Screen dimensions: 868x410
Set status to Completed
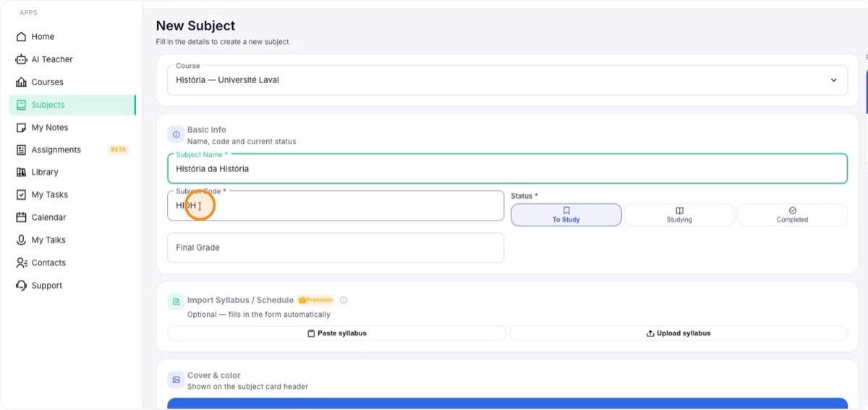click(792, 215)
